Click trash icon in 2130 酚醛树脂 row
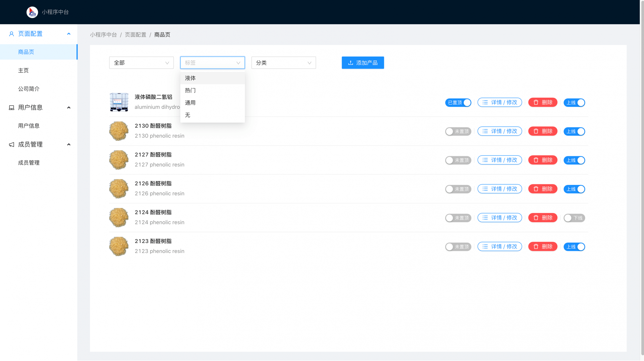 (x=536, y=131)
